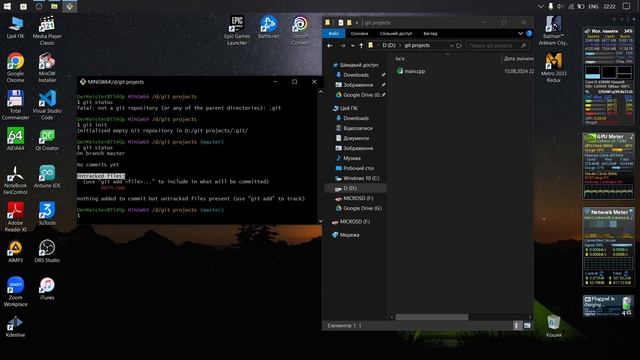Screen dimensions: 640x360
Task: Select the Qt Creator desktop icon
Action: coord(47,139)
